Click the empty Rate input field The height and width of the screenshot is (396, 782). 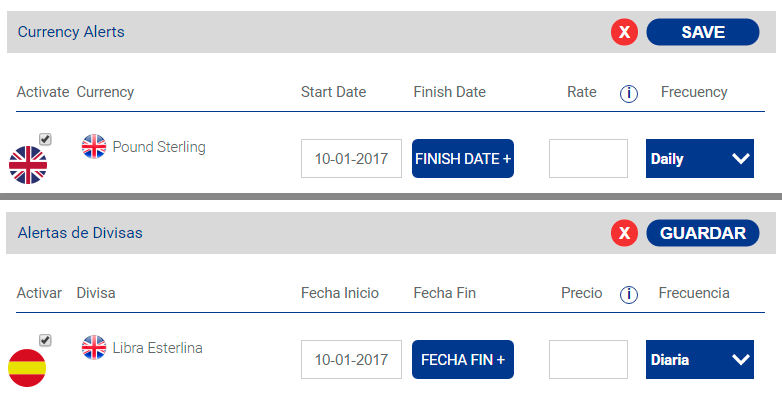coord(588,159)
